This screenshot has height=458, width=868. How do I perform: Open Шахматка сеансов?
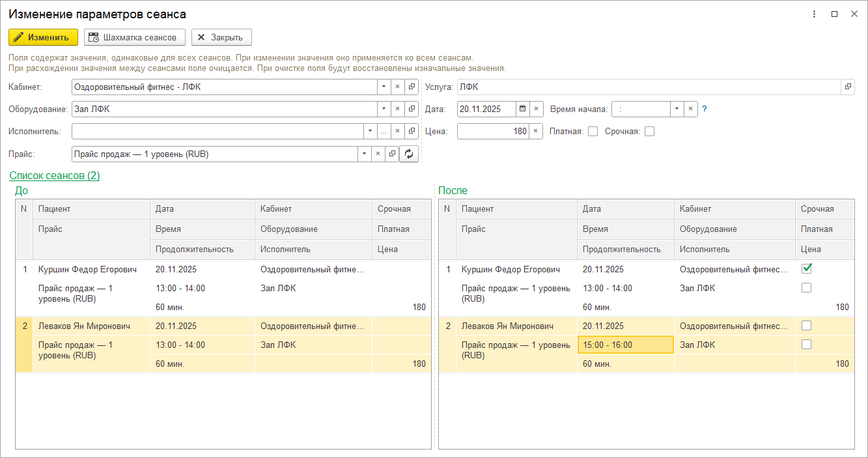[x=134, y=37]
